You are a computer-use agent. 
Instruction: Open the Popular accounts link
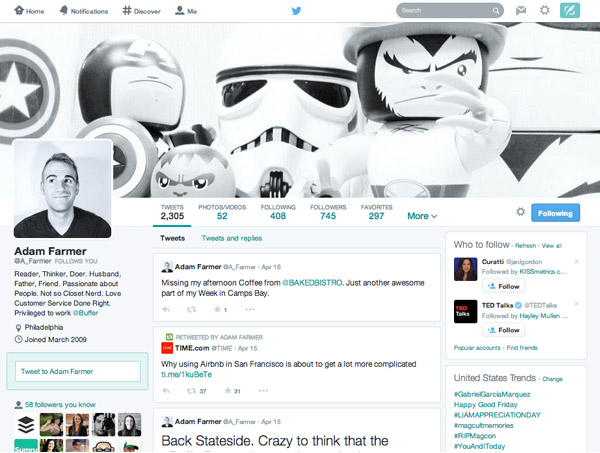[x=477, y=348]
